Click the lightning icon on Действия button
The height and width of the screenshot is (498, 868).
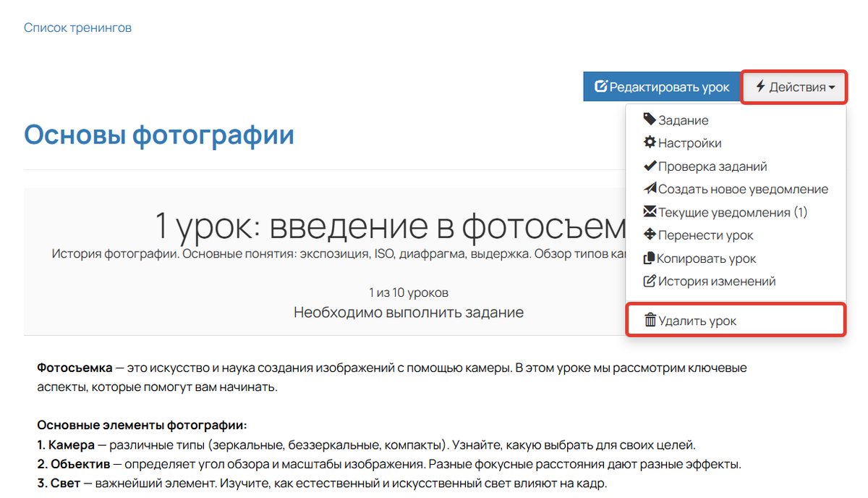pyautogui.click(x=759, y=86)
